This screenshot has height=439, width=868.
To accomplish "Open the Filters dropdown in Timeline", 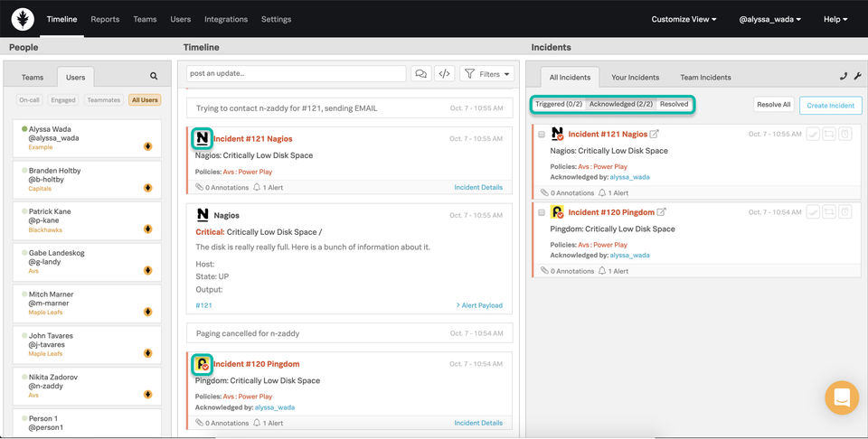I will pos(486,74).
